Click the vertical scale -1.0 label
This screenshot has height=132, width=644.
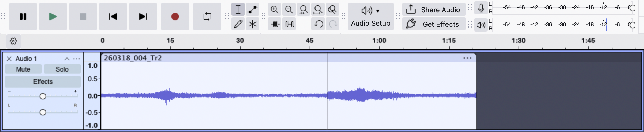click(x=92, y=125)
